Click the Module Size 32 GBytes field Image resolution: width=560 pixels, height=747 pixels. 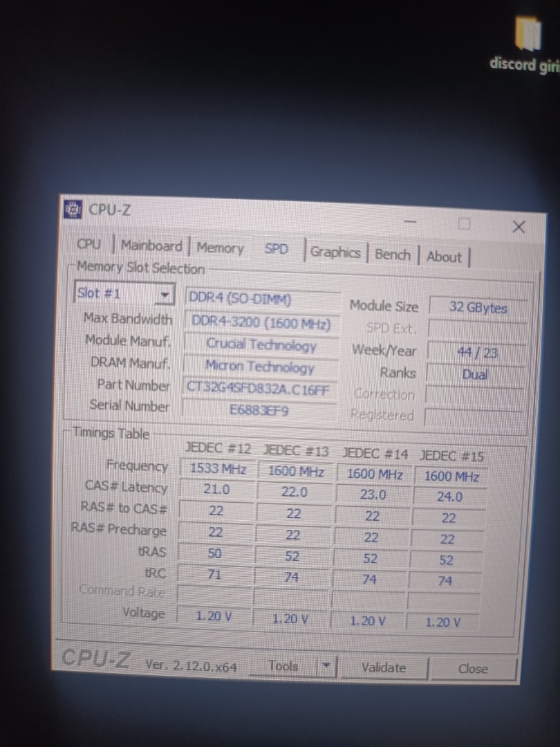point(477,308)
